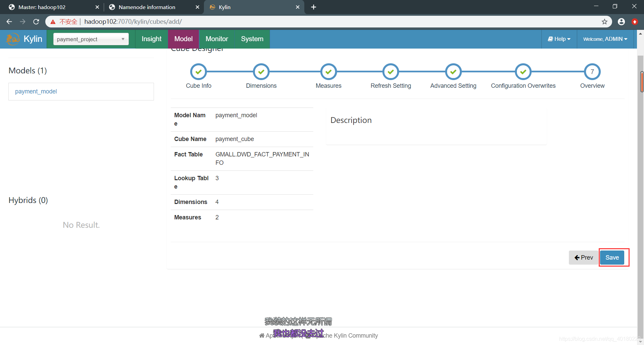Close the Kylin browser tab
The height and width of the screenshot is (345, 644).
(x=298, y=7)
